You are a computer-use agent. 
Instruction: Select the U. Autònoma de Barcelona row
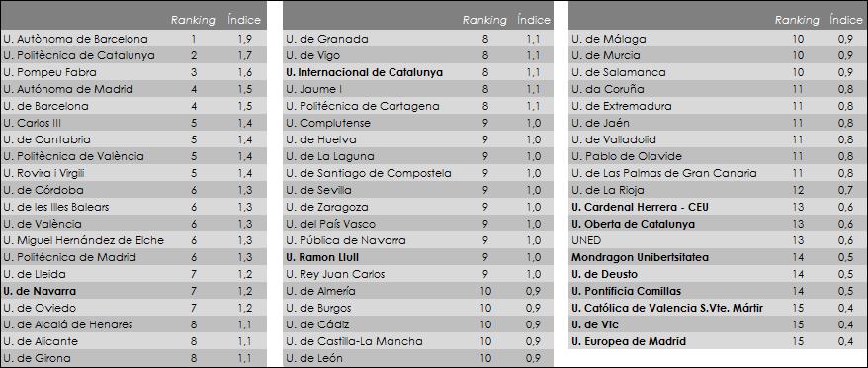(x=133, y=39)
